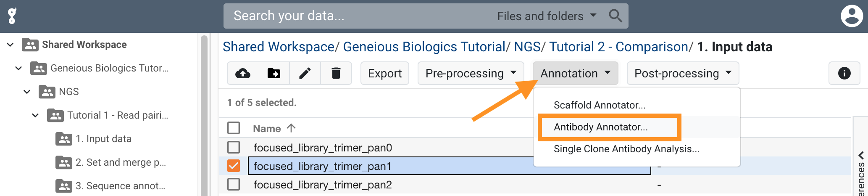Click the Geneious logo icon
Image resolution: width=868 pixels, height=196 pixels.
12,16
